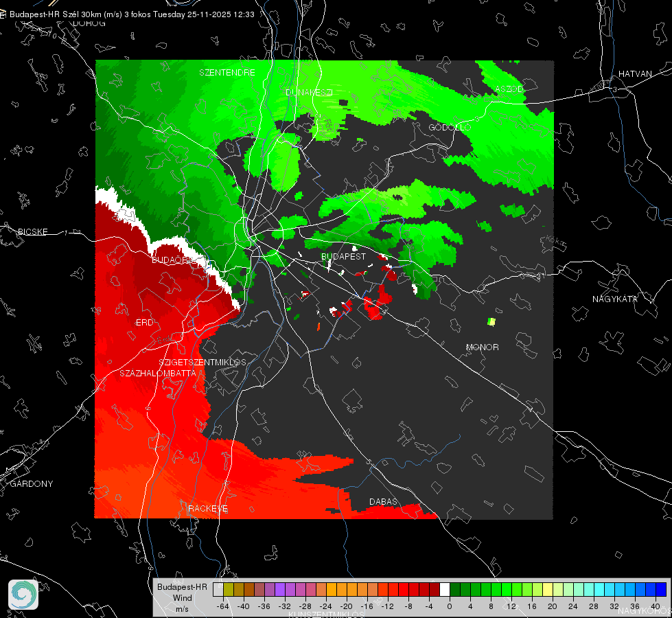The image size is (672, 618).
Task: Click the olive legend swatch above -64
Action: click(x=229, y=590)
